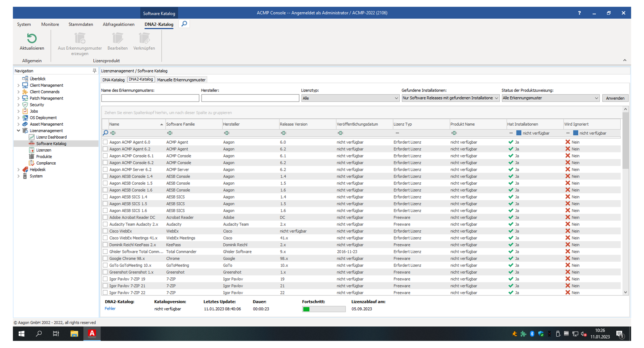Open the Abfrageaktionen ribbon tab
The width and height of the screenshot is (644, 348).
coord(118,24)
